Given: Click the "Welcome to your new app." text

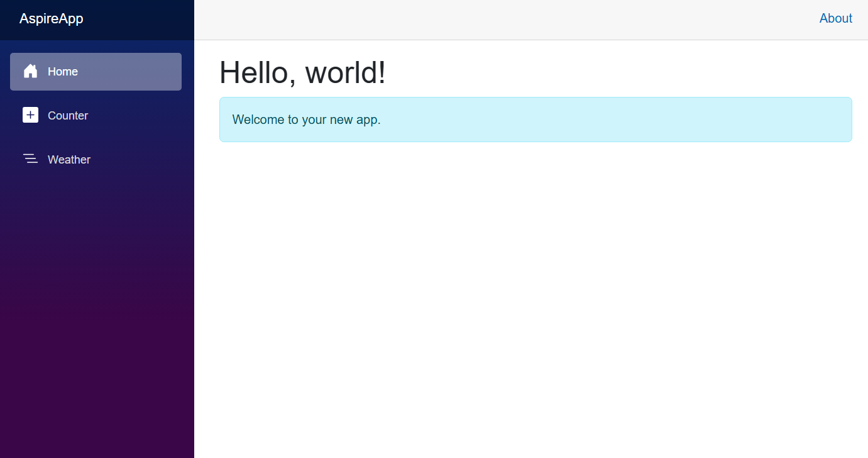Looking at the screenshot, I should point(306,120).
